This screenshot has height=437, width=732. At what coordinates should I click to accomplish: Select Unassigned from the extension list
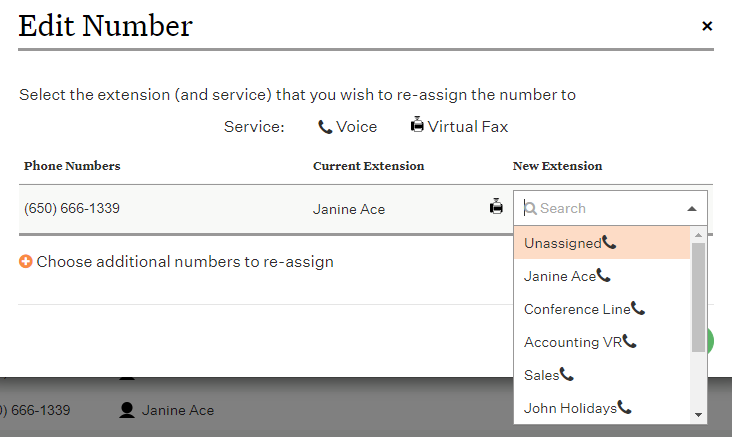coord(562,243)
